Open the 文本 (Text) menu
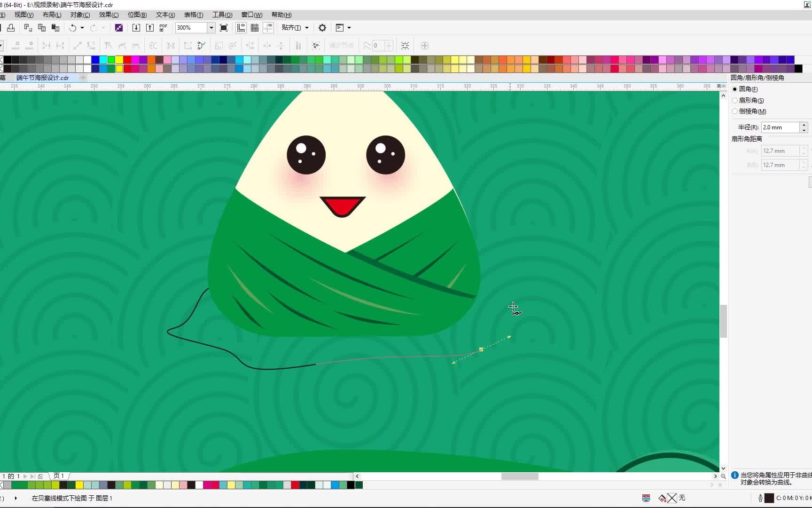The image size is (812, 508). [x=165, y=15]
